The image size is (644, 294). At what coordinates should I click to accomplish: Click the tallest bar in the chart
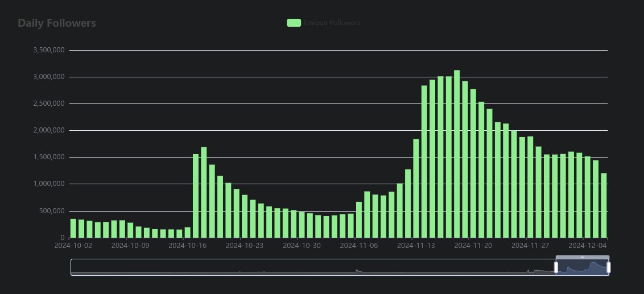(x=457, y=154)
